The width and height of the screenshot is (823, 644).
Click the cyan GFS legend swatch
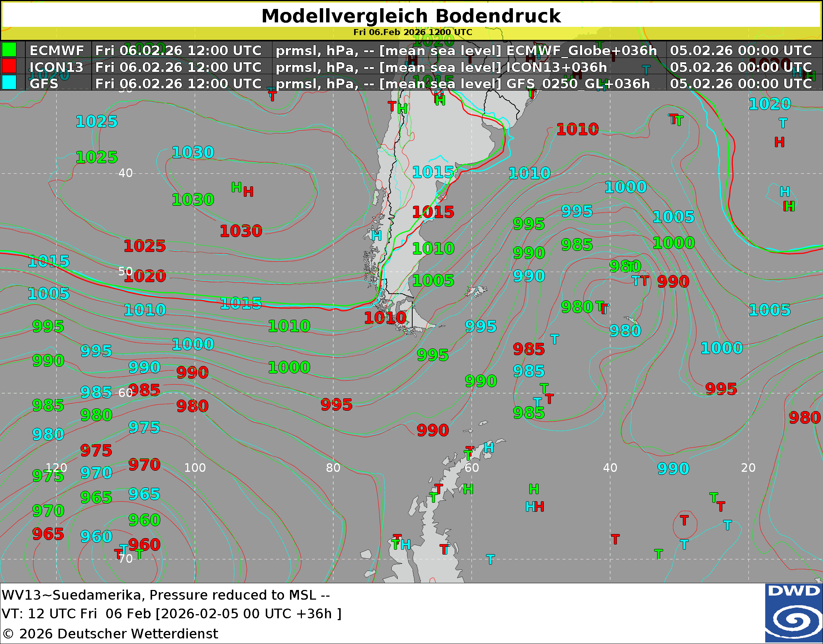click(x=9, y=83)
